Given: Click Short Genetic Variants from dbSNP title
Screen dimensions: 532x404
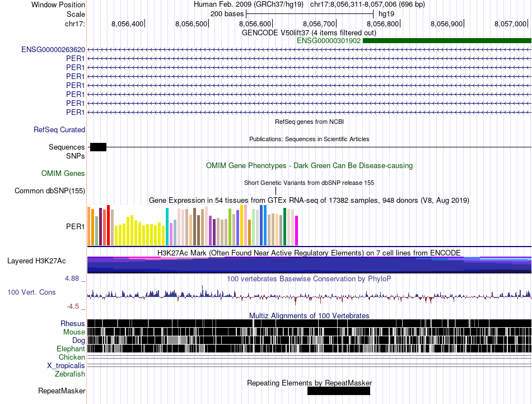Looking at the screenshot, I should [309, 183].
